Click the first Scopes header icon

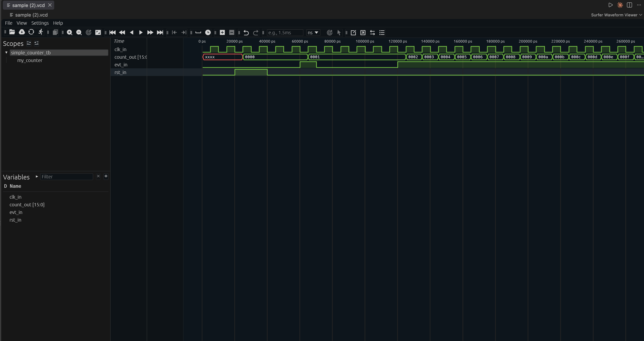tap(29, 43)
